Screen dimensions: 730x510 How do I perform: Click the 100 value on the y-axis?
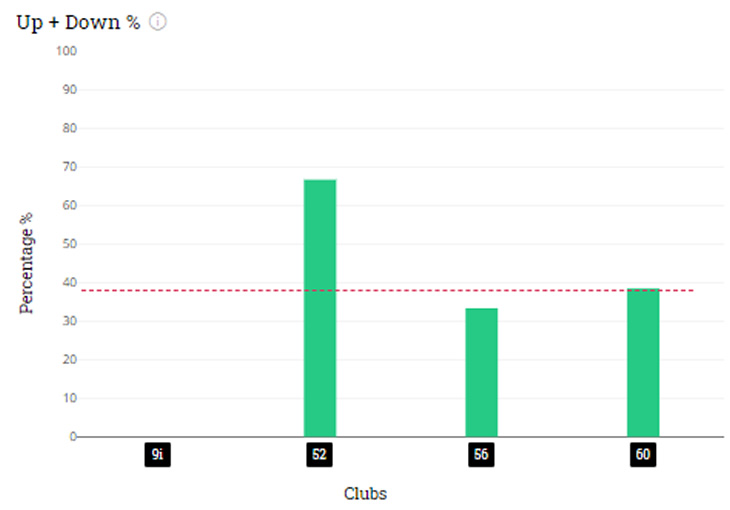coord(66,51)
